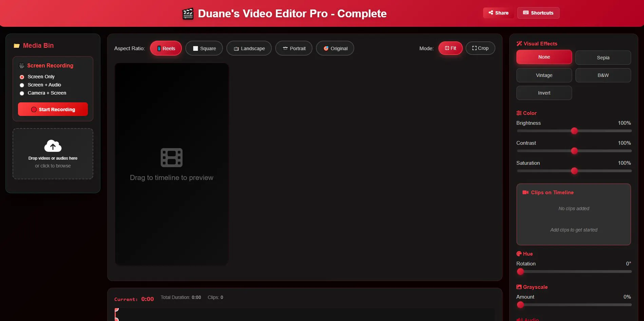
Task: Choose the Reels aspect ratio
Action: (166, 48)
